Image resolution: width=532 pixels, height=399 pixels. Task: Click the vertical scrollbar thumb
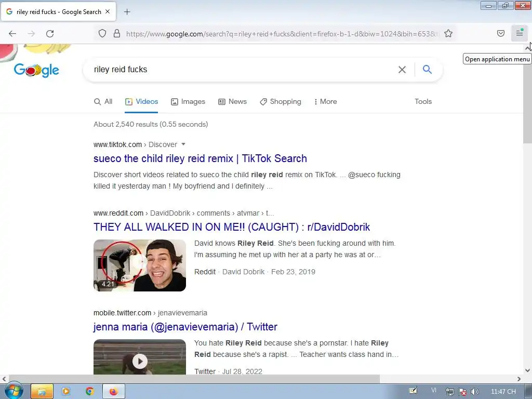(x=528, y=97)
